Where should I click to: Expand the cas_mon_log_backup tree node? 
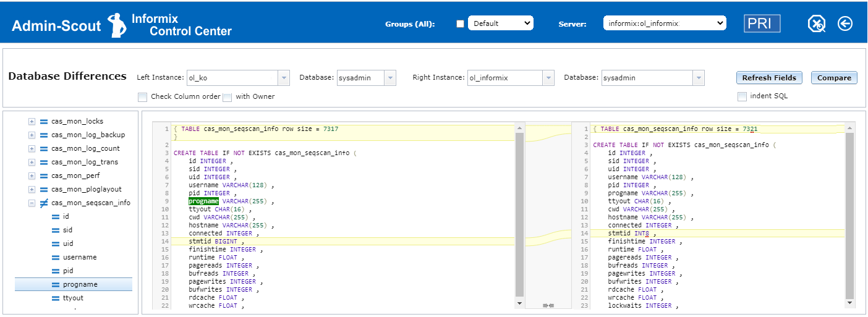coord(32,135)
